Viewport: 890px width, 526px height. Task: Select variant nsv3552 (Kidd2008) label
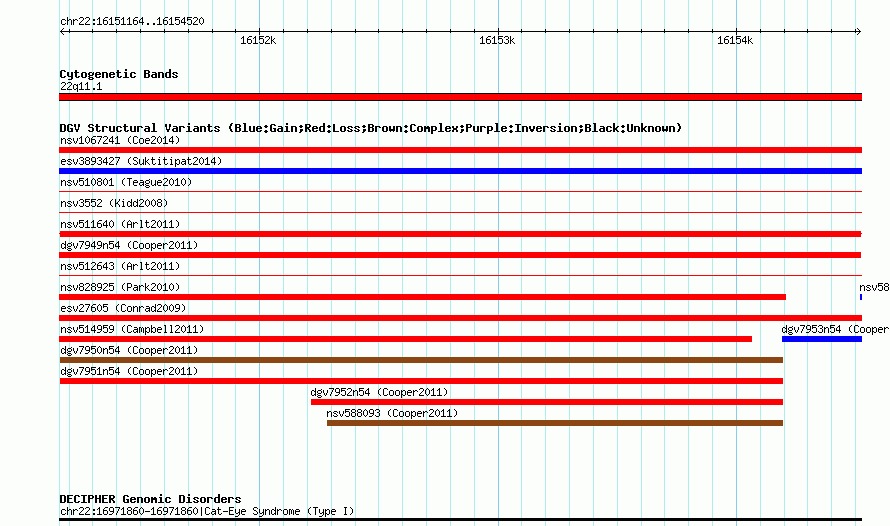114,203
